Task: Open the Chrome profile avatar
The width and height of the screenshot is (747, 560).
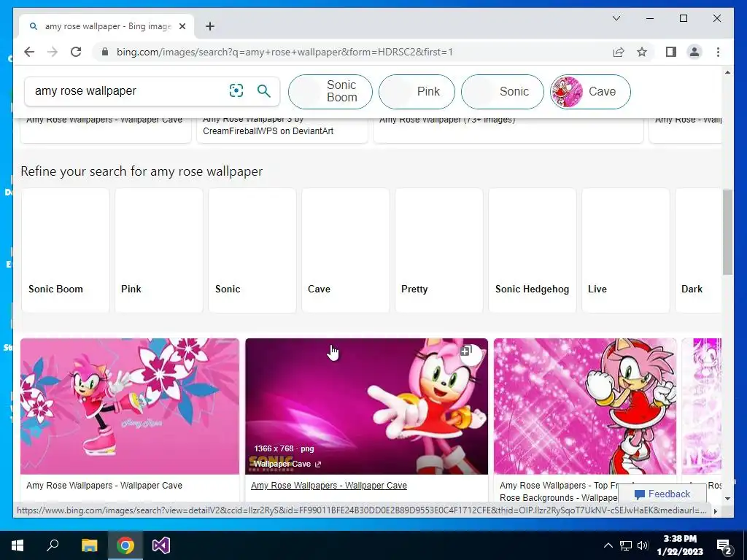Action: [x=694, y=52]
